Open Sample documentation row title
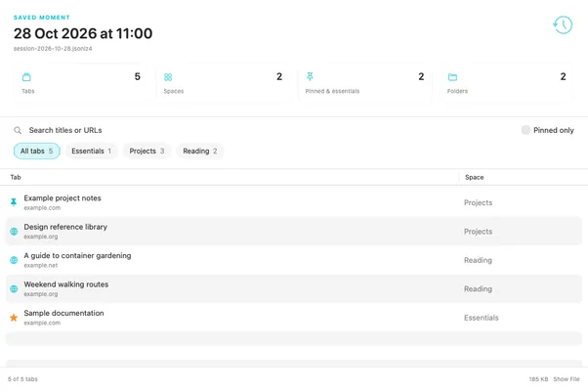 point(63,313)
